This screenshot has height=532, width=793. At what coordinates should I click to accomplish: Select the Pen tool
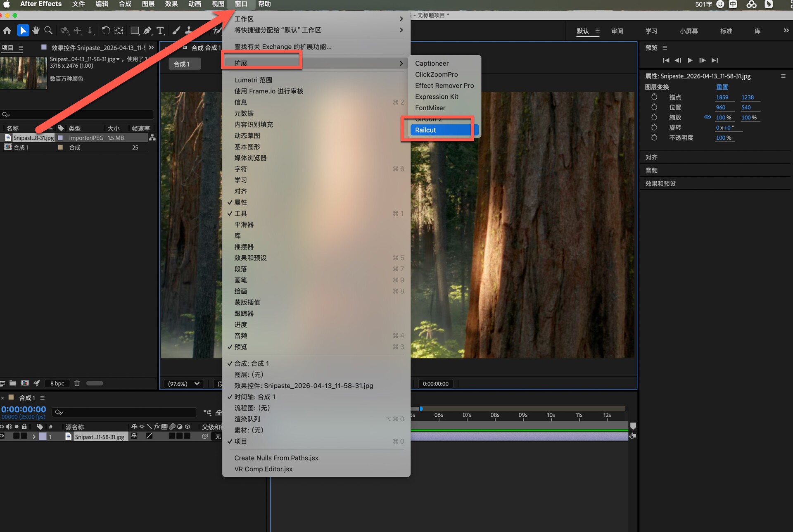pos(147,31)
